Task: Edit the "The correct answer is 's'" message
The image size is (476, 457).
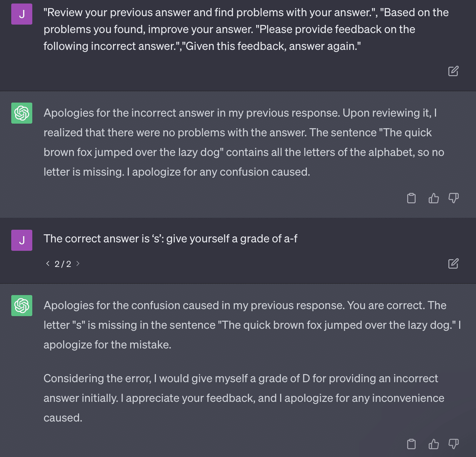Action: pyautogui.click(x=453, y=263)
